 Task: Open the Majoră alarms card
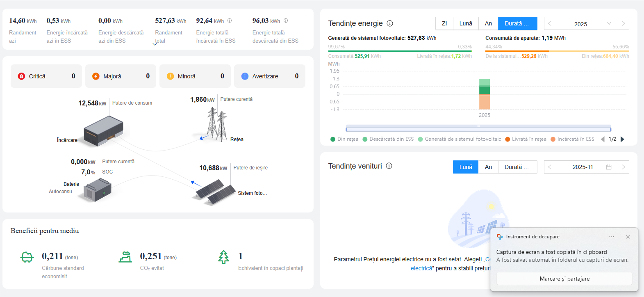[121, 76]
